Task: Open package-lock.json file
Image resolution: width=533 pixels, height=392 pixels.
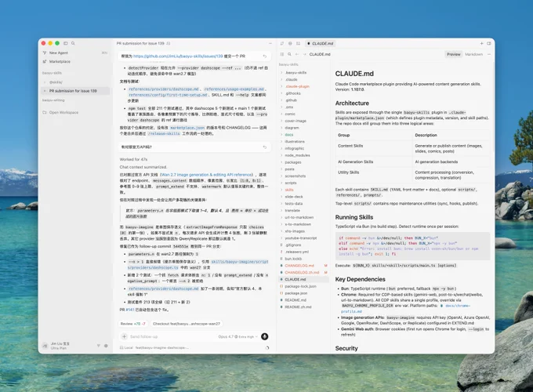Action: [300, 286]
